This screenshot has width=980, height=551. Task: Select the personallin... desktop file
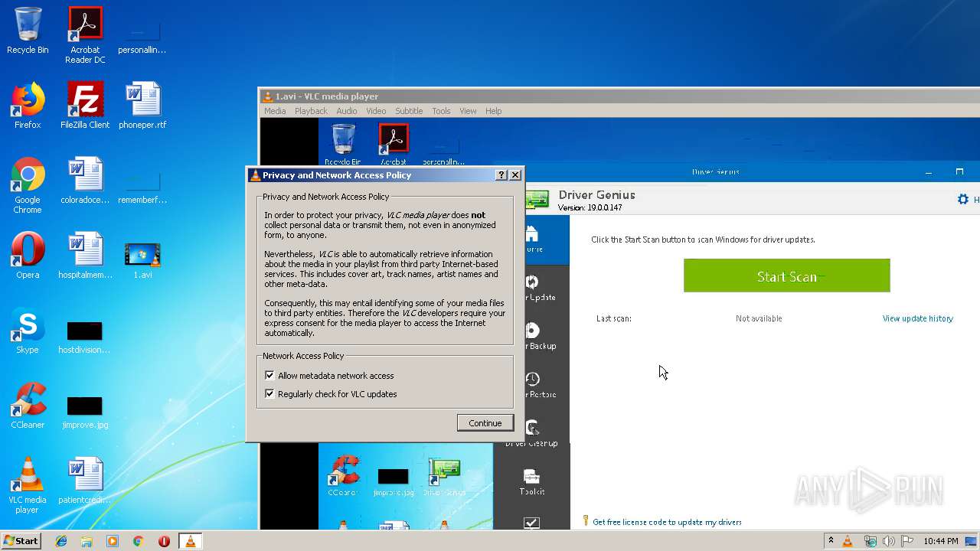[142, 37]
